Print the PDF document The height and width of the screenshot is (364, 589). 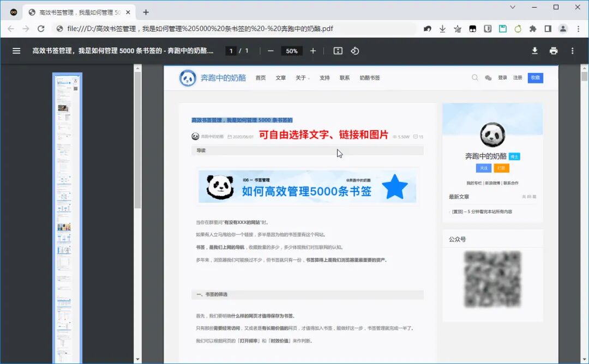coord(554,51)
